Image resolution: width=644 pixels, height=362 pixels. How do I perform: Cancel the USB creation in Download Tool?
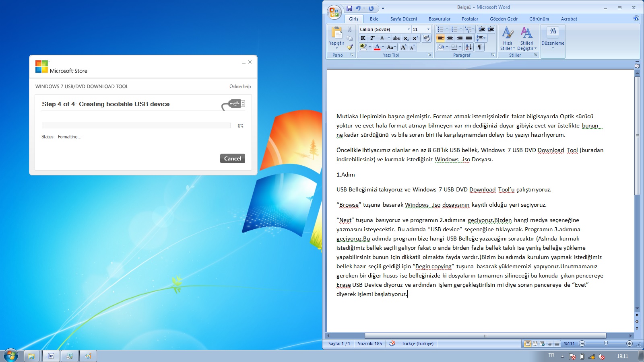coord(233,158)
